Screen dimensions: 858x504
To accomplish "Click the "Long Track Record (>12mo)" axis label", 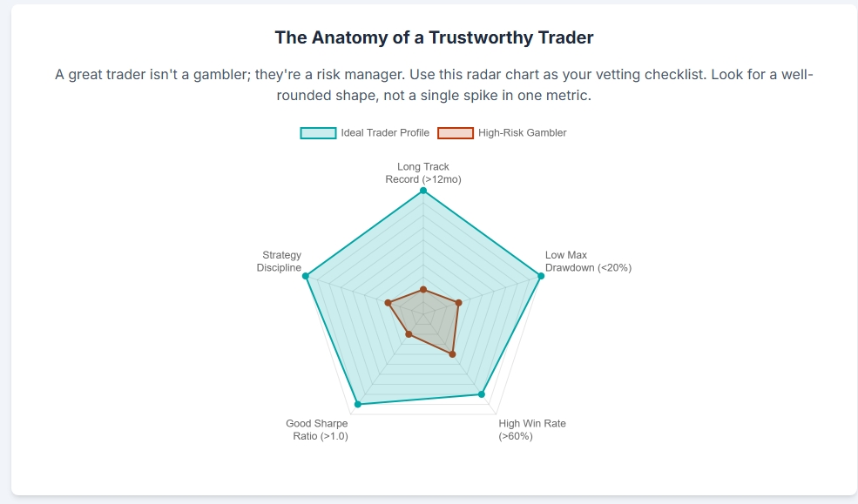I will (423, 173).
